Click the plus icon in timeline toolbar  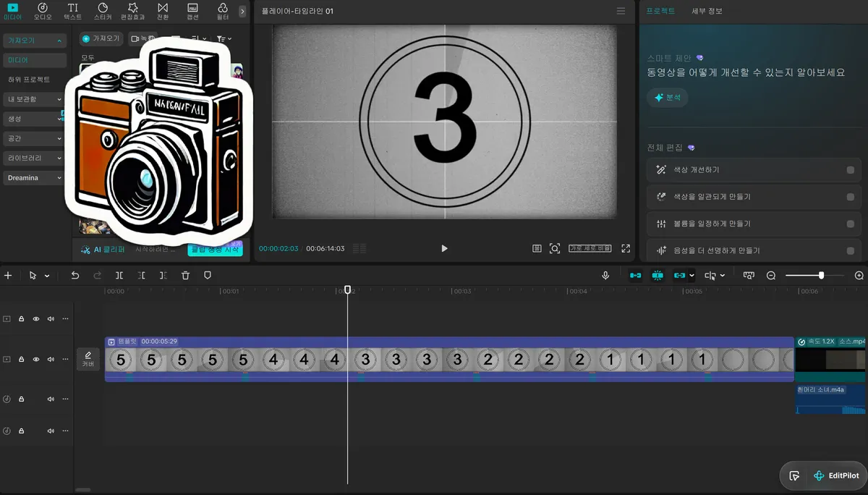(8, 276)
